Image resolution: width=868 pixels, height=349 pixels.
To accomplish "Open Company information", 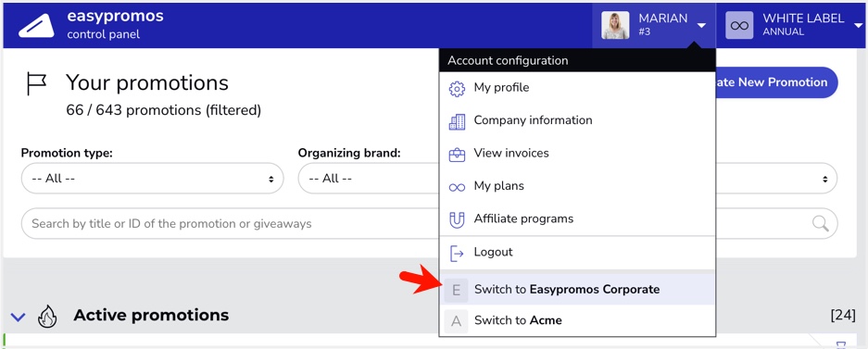I will pos(577,120).
